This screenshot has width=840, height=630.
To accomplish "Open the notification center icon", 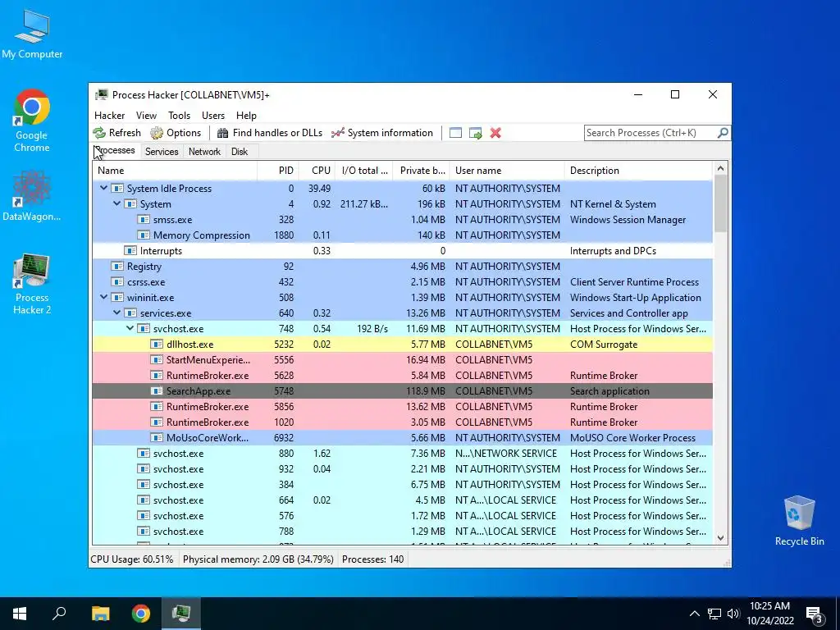I will pyautogui.click(x=815, y=614).
